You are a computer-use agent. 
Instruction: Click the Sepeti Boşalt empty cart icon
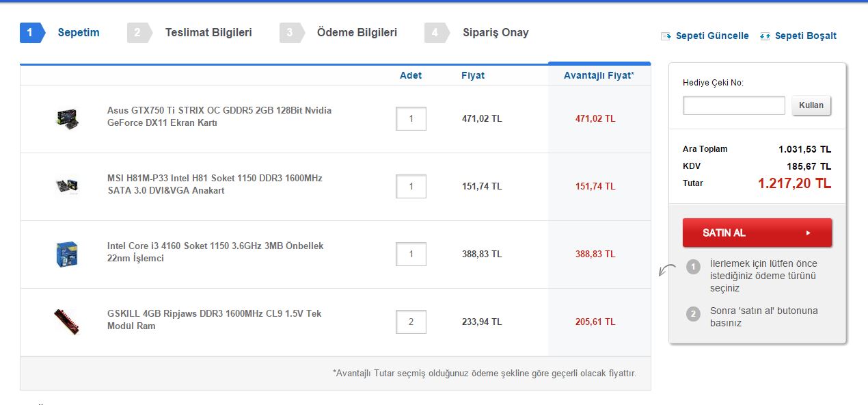765,36
